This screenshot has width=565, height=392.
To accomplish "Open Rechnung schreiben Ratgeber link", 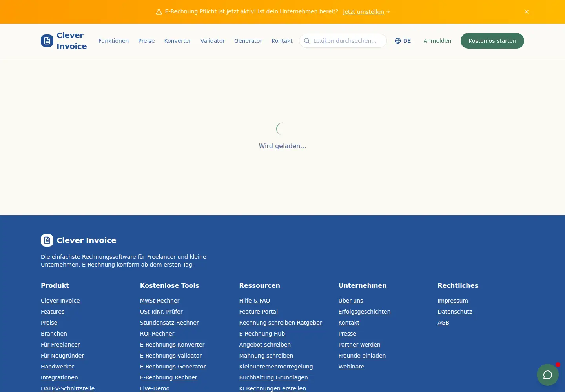I will click(x=281, y=323).
